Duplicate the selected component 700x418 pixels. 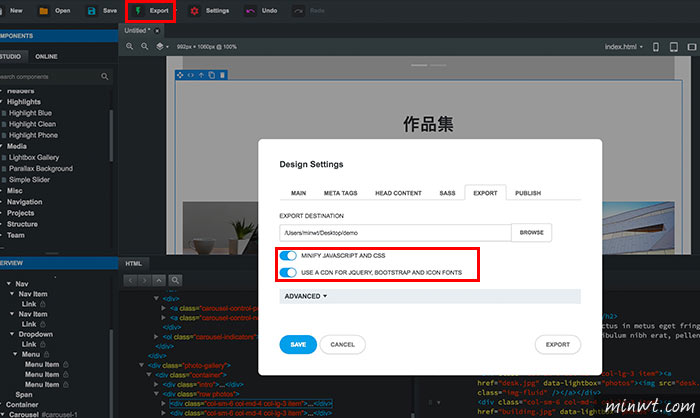click(x=212, y=75)
